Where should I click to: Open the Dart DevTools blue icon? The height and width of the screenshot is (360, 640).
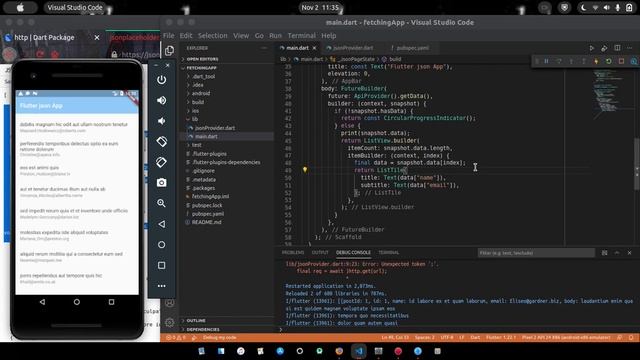point(633,61)
